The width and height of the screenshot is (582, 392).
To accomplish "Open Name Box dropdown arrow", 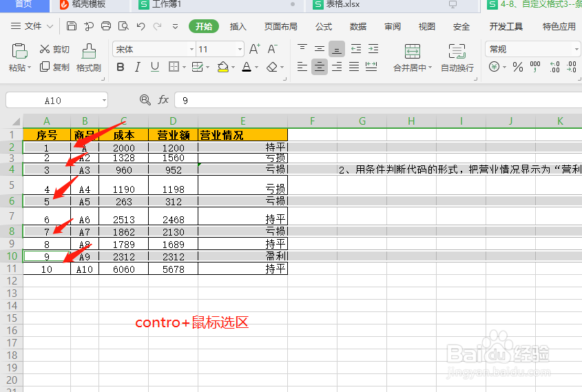I will coord(104,100).
